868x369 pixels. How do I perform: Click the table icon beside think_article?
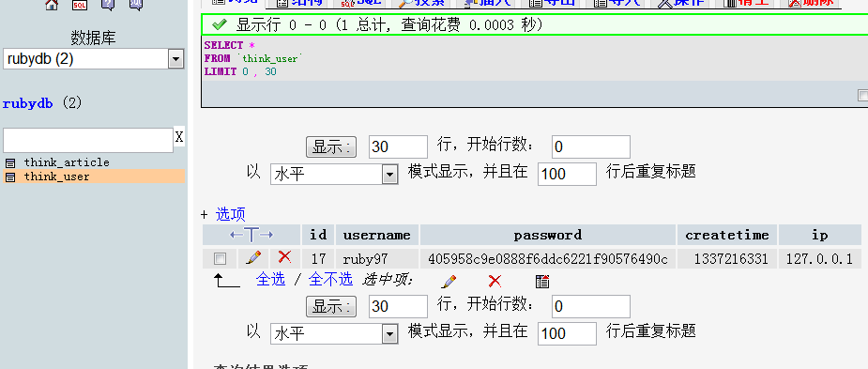(x=10, y=162)
